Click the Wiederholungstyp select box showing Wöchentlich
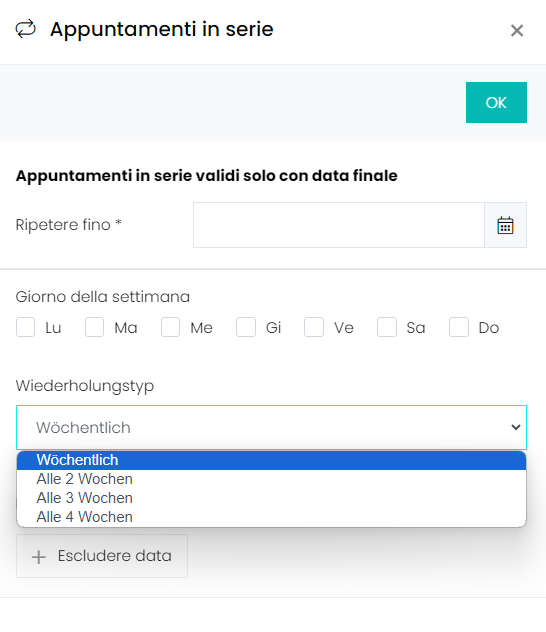The image size is (546, 632). point(271,427)
